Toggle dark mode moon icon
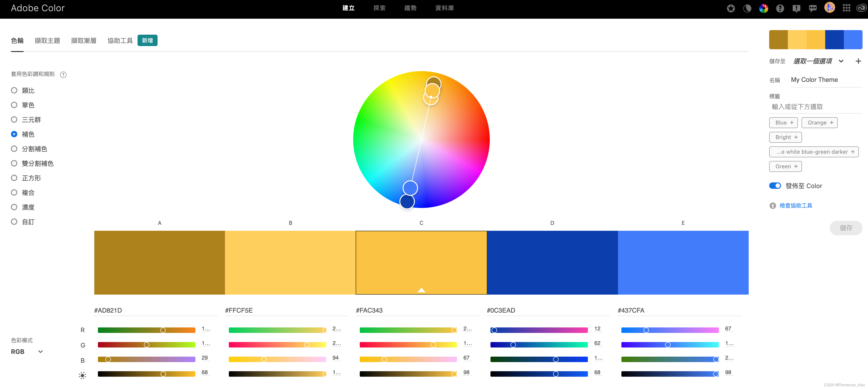 click(x=747, y=8)
